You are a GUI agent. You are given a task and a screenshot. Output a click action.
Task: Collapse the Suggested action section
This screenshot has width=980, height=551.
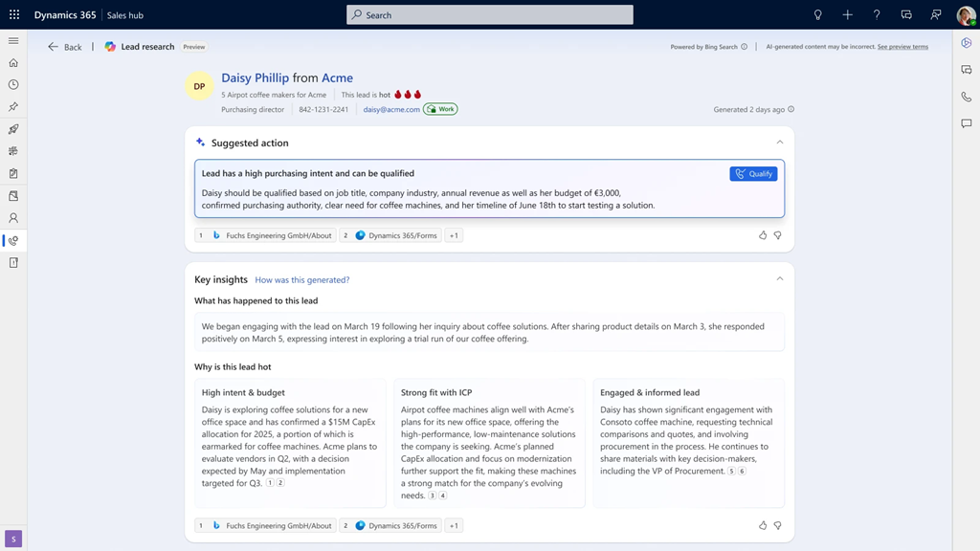coord(780,142)
